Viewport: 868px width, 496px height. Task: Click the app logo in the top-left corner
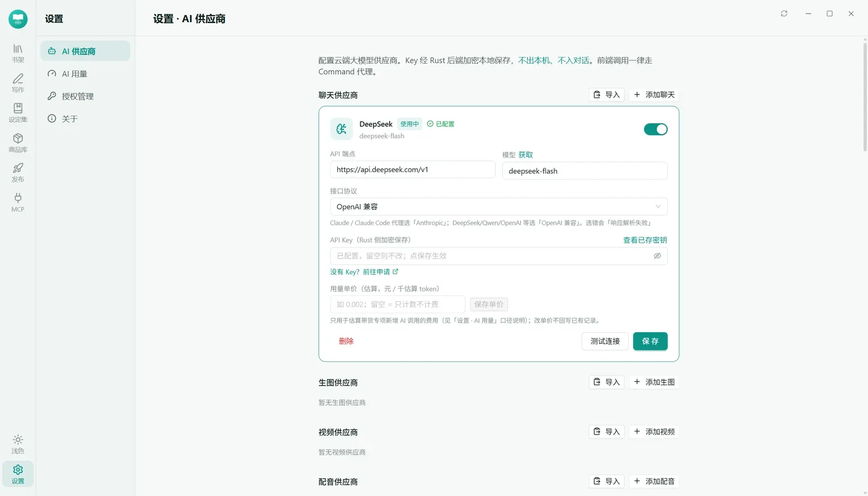(18, 19)
